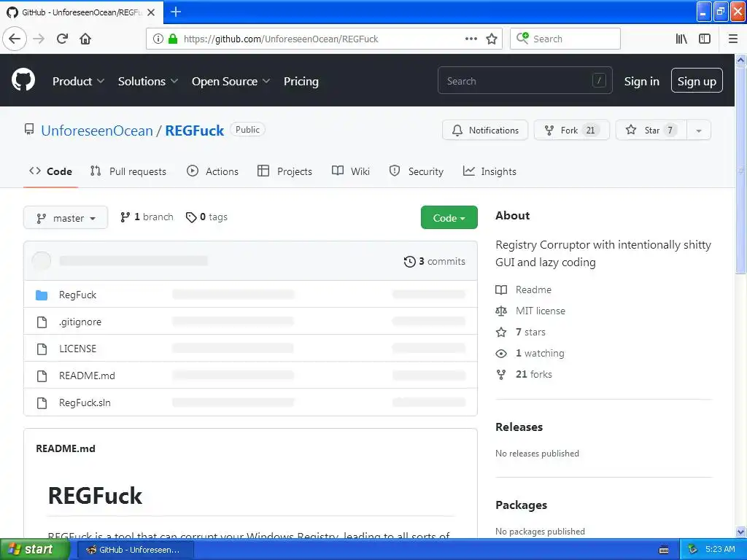Open the Wiki tab
This screenshot has height=560, width=747.
[x=351, y=171]
